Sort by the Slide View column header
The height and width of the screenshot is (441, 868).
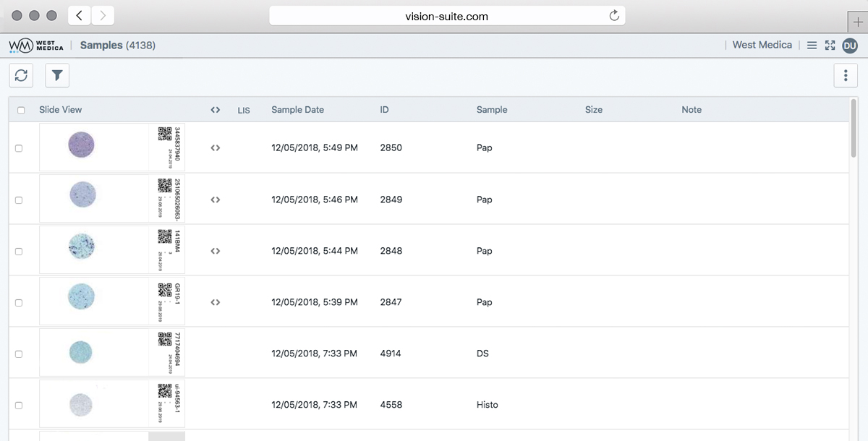[x=61, y=110]
